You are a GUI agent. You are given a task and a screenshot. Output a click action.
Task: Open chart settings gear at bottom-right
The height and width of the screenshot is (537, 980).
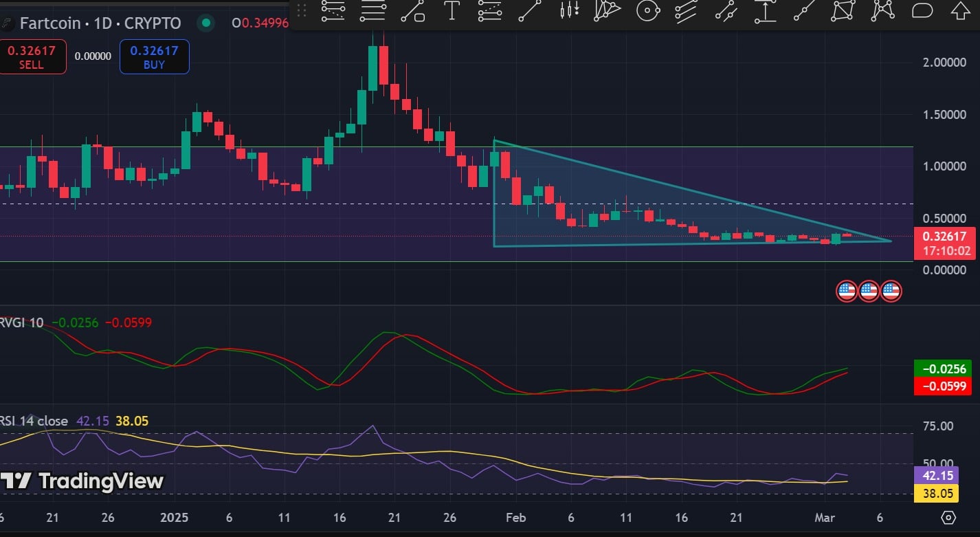click(949, 518)
